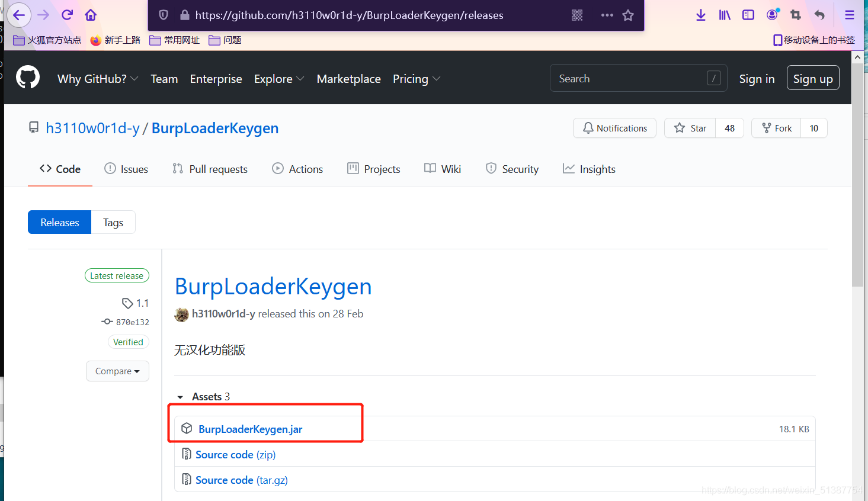This screenshot has width=868, height=501.
Task: Switch to the Code tab
Action: (x=60, y=169)
